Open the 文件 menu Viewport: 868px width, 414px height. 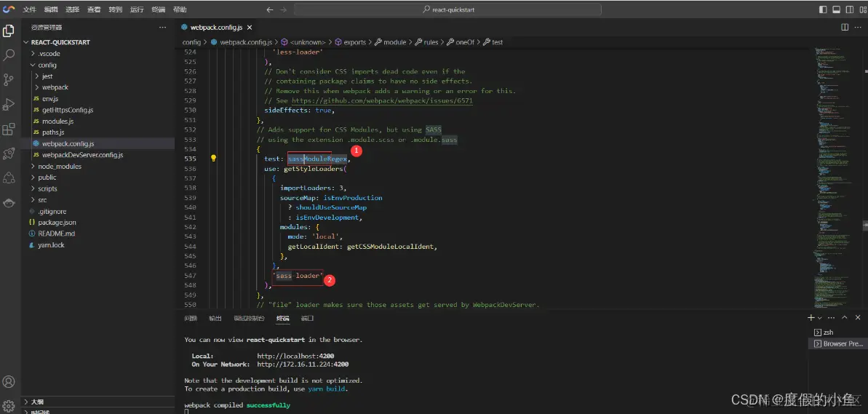click(29, 10)
